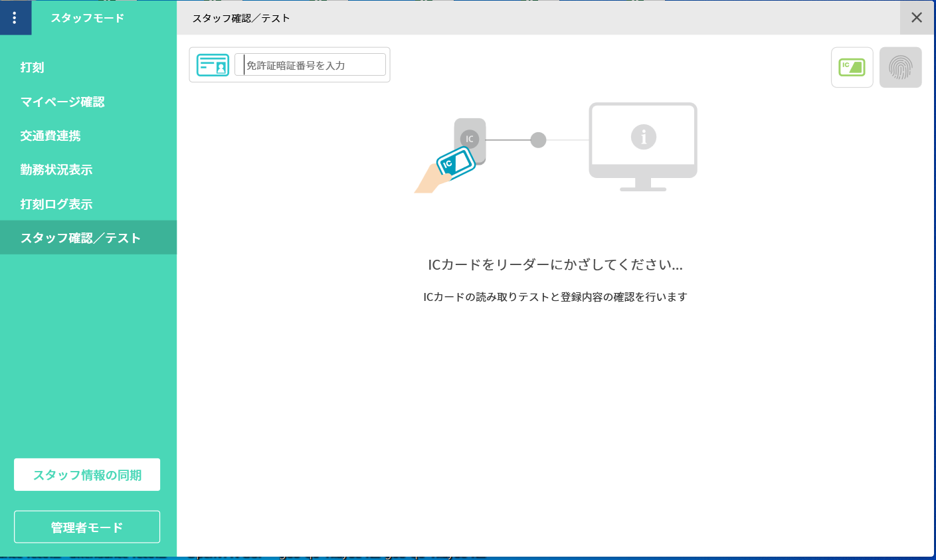Select the fingerprint authentication icon
The image size is (936, 560).
coord(900,67)
